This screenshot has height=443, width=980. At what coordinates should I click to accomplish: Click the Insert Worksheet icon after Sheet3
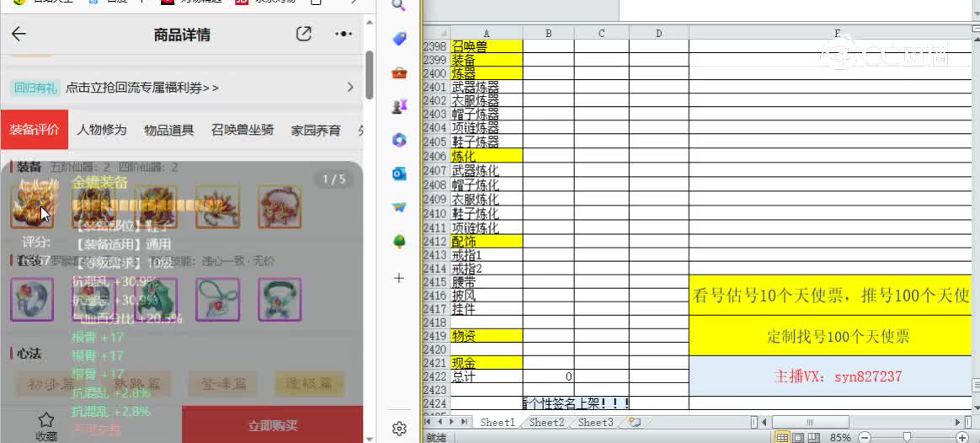pyautogui.click(x=634, y=423)
